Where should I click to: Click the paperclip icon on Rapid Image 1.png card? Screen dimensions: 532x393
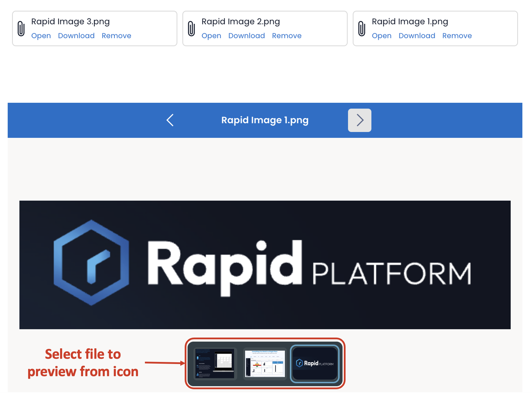361,28
